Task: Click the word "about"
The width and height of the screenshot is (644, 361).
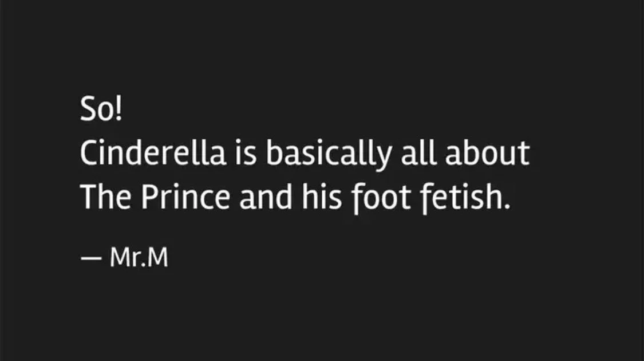Action: pos(488,152)
